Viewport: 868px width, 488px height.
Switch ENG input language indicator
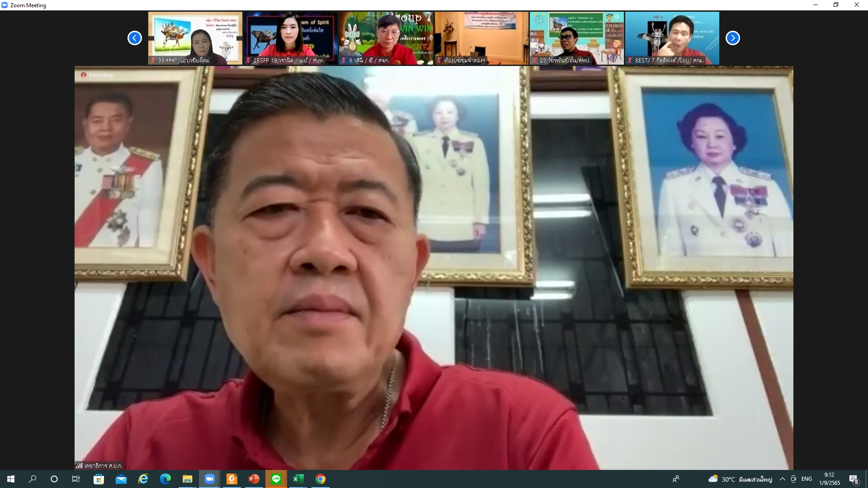pos(807,479)
